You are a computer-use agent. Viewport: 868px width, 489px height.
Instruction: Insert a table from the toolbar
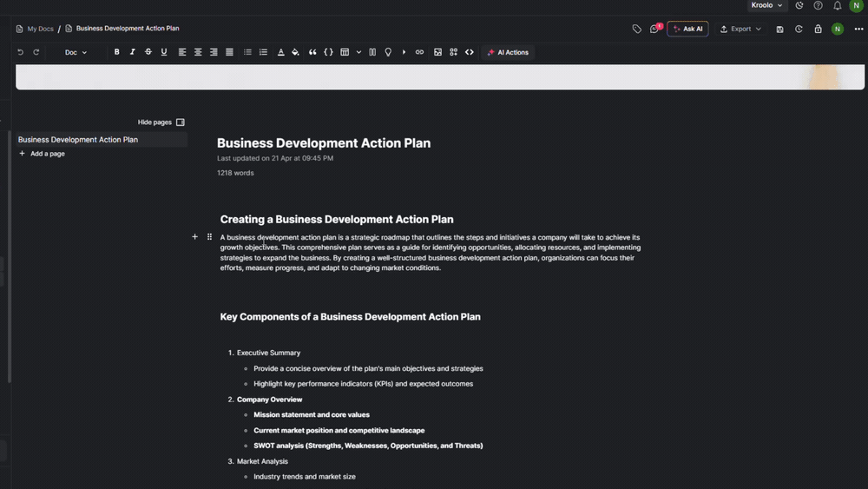(x=345, y=52)
